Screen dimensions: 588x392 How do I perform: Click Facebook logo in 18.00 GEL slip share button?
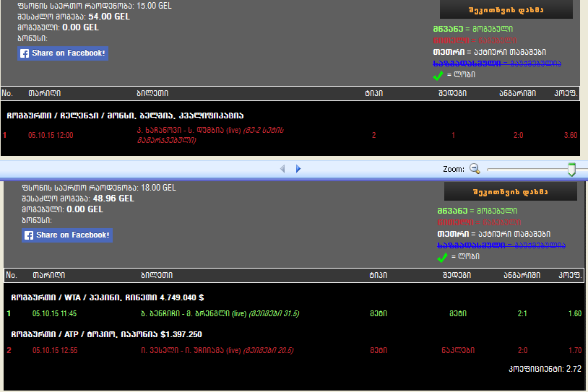29,235
